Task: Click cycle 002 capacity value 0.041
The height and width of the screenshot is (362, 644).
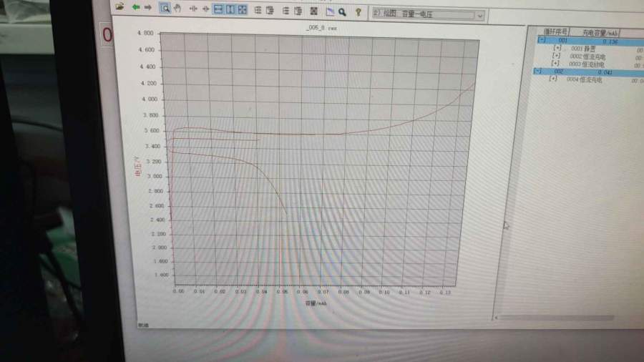Action: pos(605,72)
